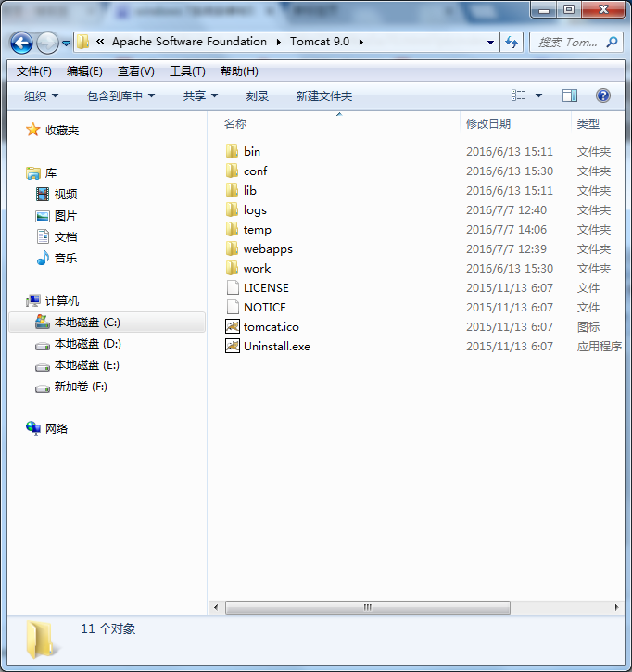The width and height of the screenshot is (632, 672).
Task: Expand the 包含到库中 dropdown
Action: tap(120, 95)
